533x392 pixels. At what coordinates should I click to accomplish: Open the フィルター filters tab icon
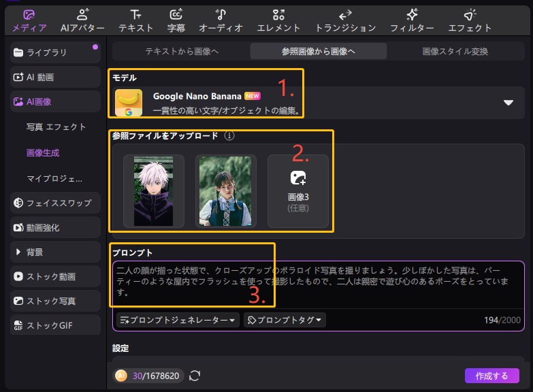coord(412,14)
